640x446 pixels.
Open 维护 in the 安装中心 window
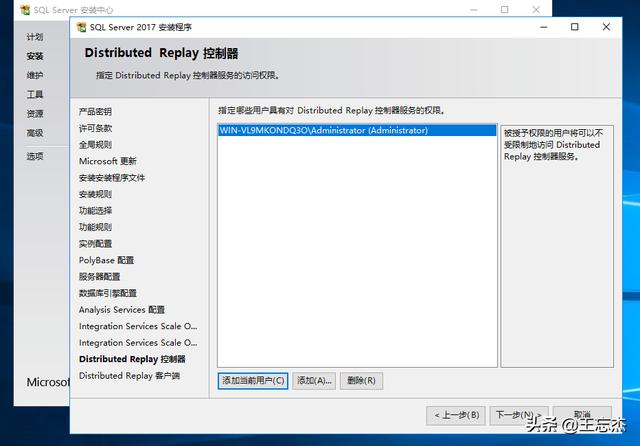(35, 75)
